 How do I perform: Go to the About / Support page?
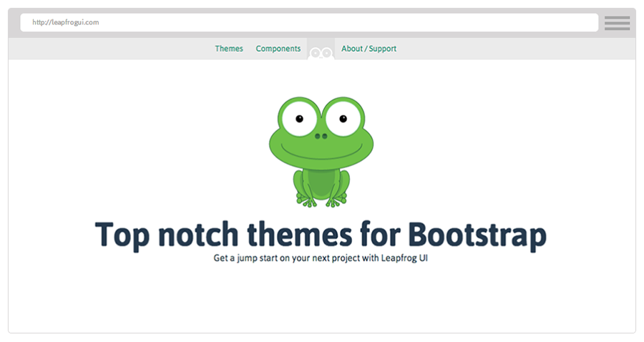[369, 49]
